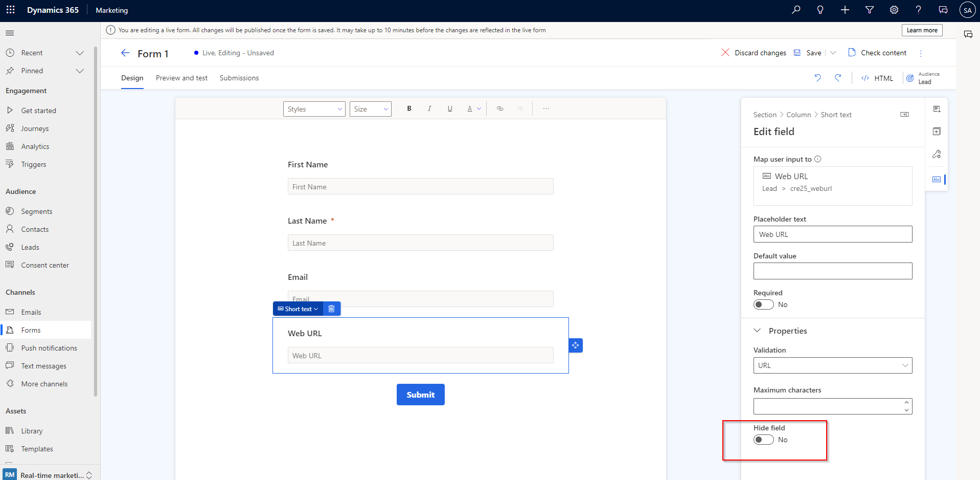Image resolution: width=980 pixels, height=480 pixels.
Task: Click the Default value input field
Action: tap(833, 271)
